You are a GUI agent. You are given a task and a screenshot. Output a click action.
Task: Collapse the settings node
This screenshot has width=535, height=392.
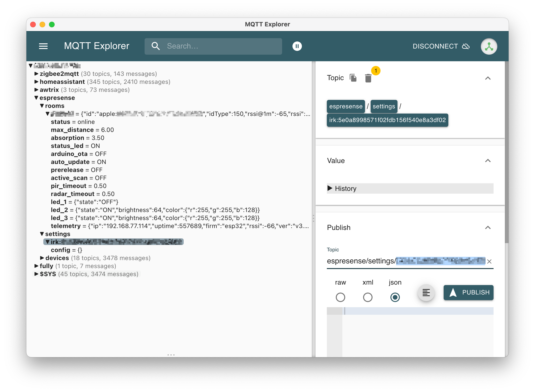coord(42,234)
